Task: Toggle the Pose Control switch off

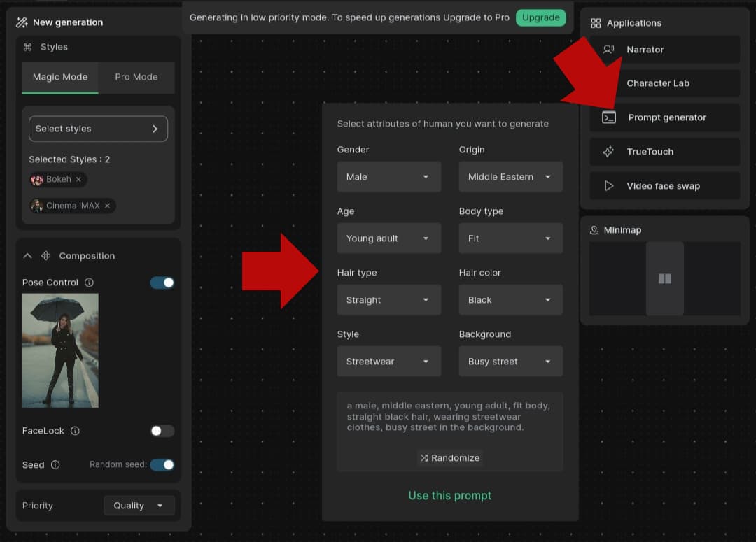Action: point(162,283)
